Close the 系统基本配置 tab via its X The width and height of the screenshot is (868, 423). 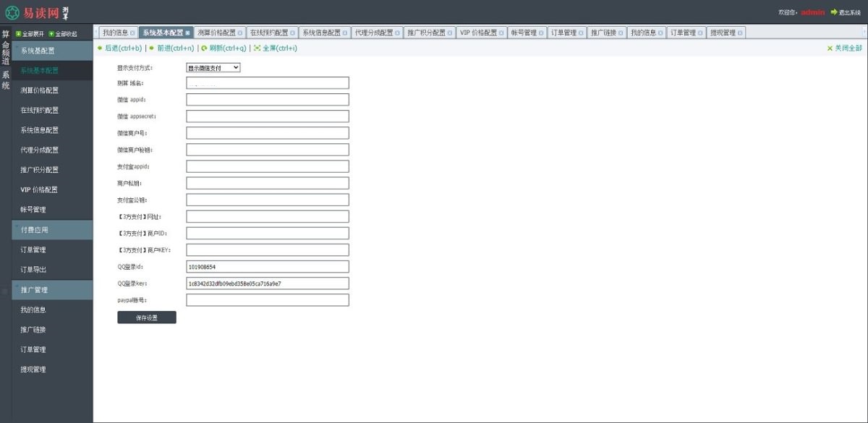click(188, 33)
